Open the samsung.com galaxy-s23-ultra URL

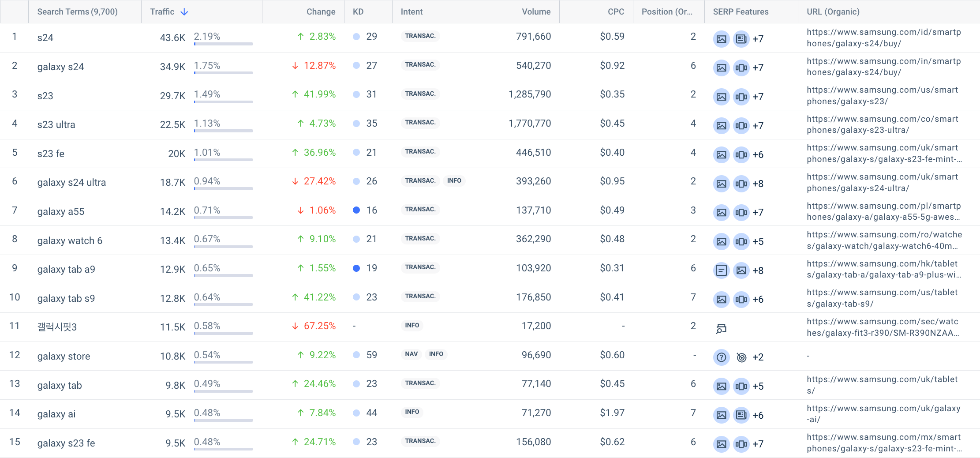882,124
